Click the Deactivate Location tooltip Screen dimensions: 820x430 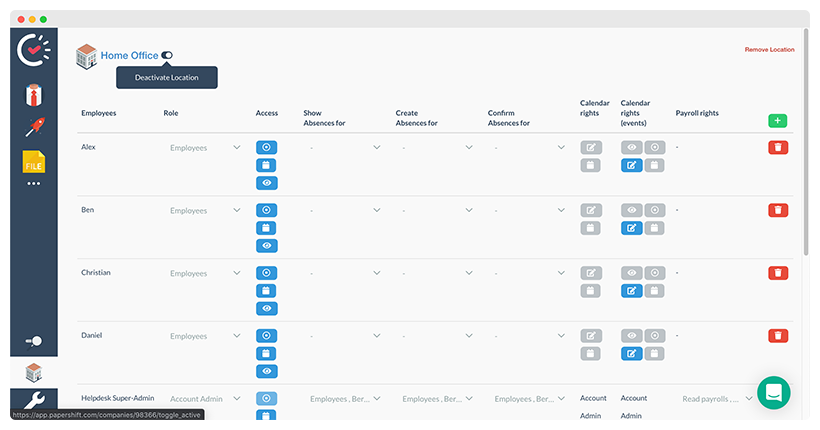[167, 77]
